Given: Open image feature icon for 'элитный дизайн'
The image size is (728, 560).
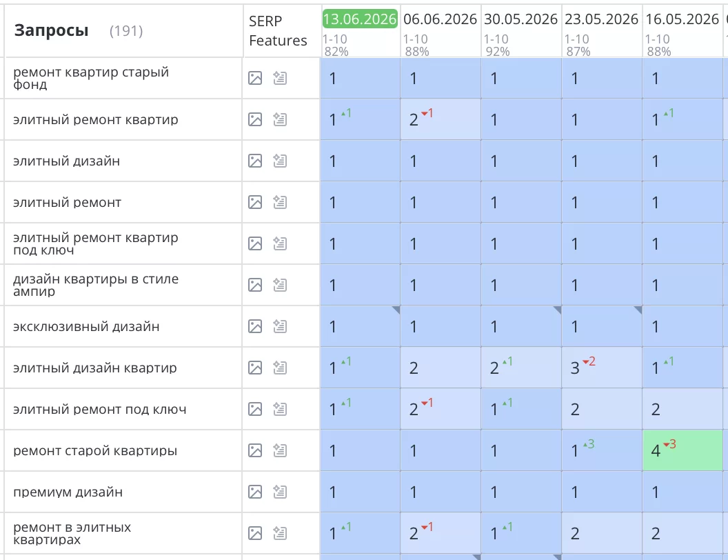Looking at the screenshot, I should [x=255, y=161].
